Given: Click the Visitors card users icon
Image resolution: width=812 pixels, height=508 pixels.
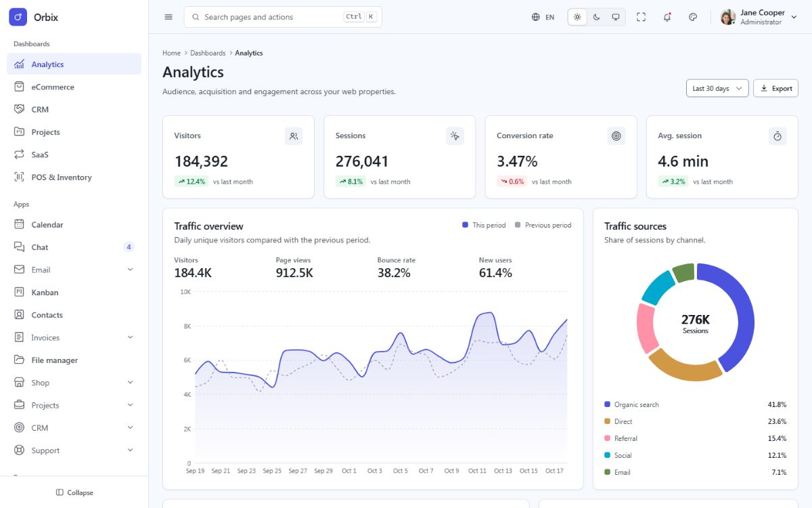Looking at the screenshot, I should (294, 136).
